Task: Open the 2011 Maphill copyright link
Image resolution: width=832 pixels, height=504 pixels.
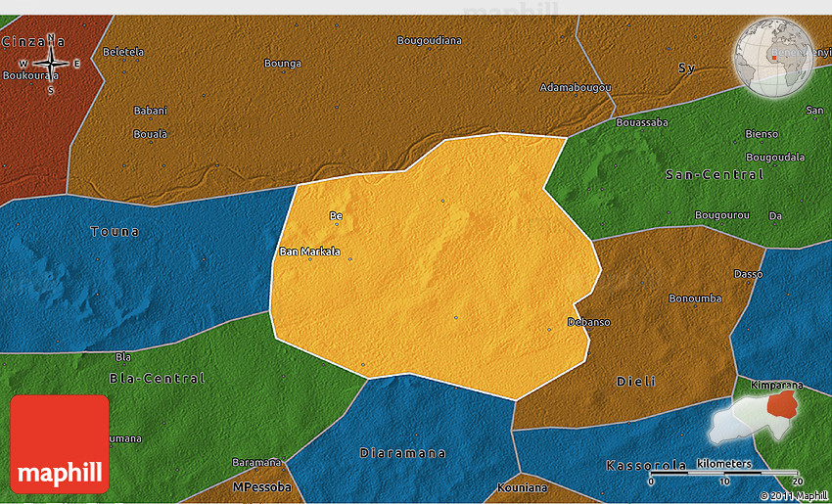Action: (x=793, y=496)
